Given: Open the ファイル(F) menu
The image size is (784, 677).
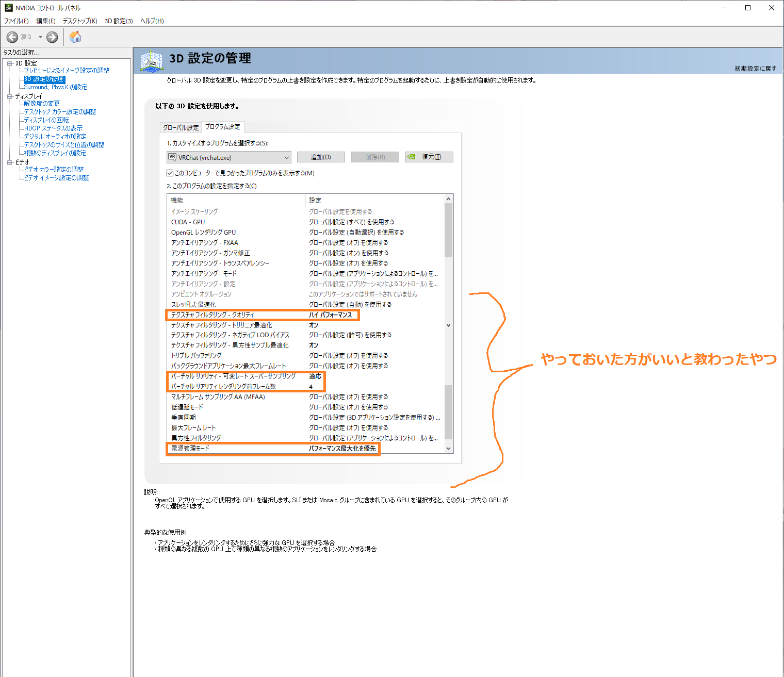Looking at the screenshot, I should (17, 21).
